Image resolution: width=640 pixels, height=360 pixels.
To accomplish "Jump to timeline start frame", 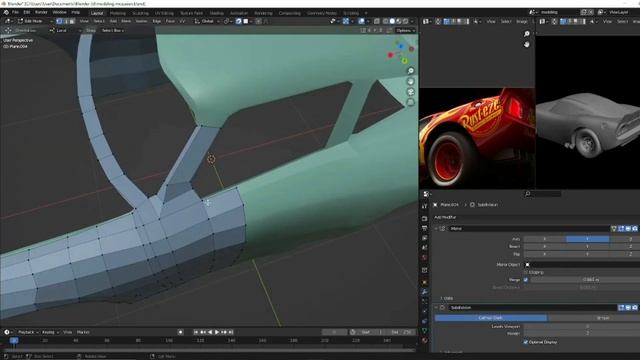I will pos(196,332).
